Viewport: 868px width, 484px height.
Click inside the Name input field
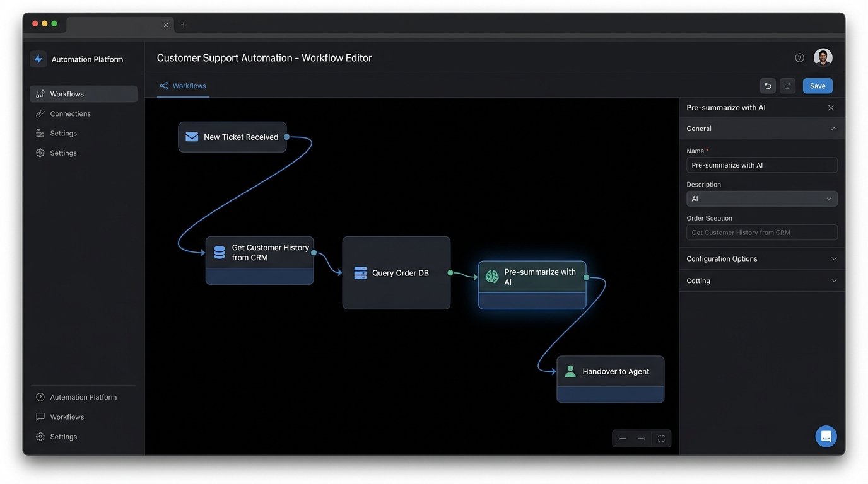(761, 165)
